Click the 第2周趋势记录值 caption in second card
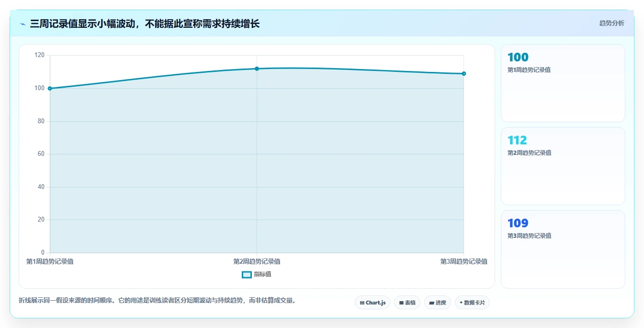Viewport: 644px width, 328px height. (529, 152)
